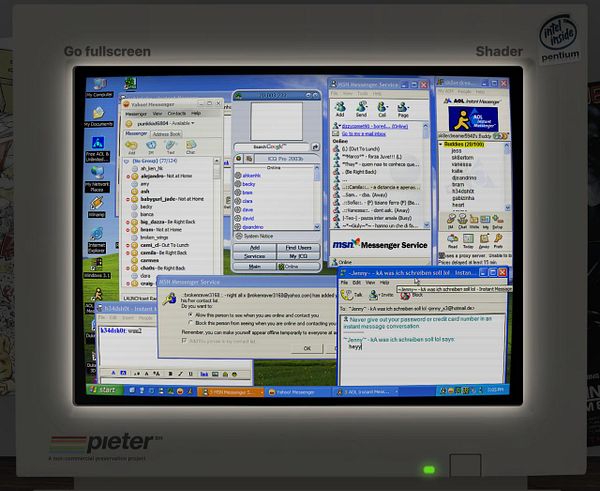Open Contacts menu in Yahoo Messenger

(176, 114)
